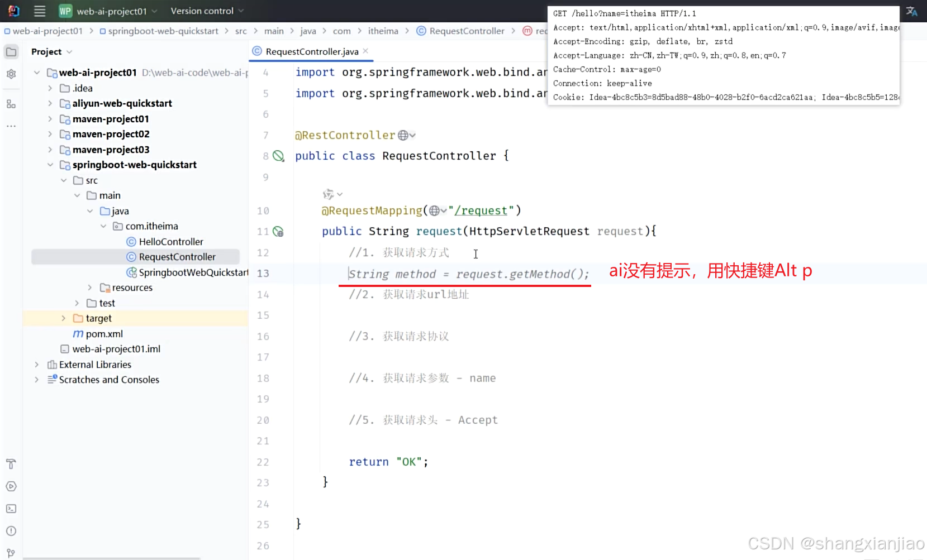Image resolution: width=927 pixels, height=560 pixels.
Task: Click the java breadcrumb item
Action: [x=308, y=31]
